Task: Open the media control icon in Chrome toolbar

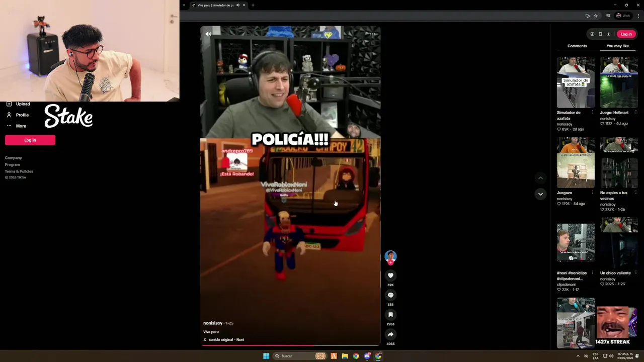Action: coord(608,16)
